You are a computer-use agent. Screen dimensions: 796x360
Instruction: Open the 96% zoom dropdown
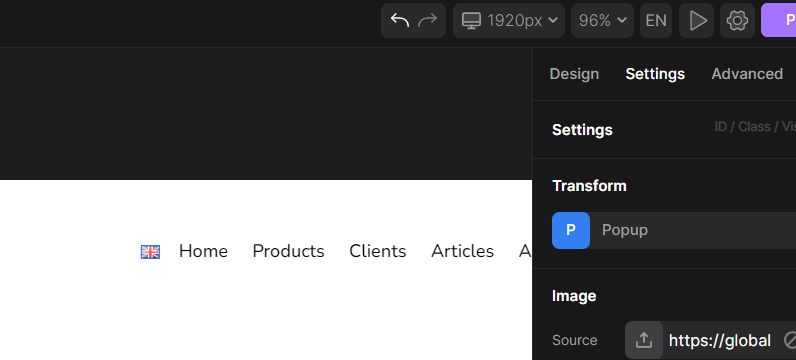point(602,20)
